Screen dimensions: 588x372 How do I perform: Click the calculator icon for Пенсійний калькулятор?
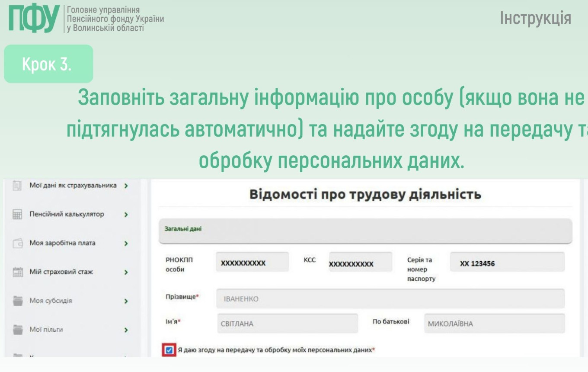(17, 215)
